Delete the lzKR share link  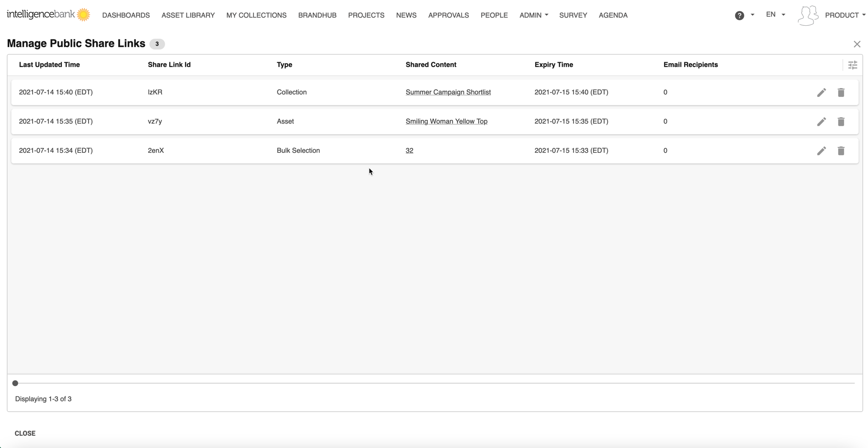(x=841, y=92)
